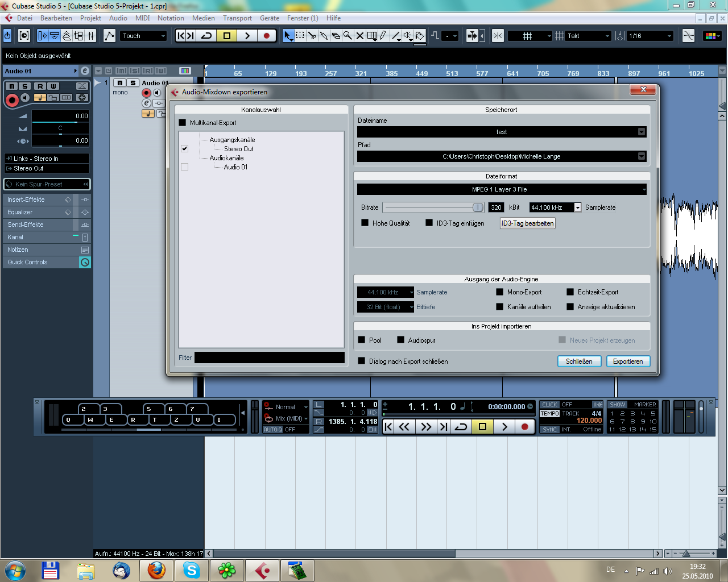This screenshot has width=728, height=582.
Task: Open the Projekt menu
Action: 90,18
